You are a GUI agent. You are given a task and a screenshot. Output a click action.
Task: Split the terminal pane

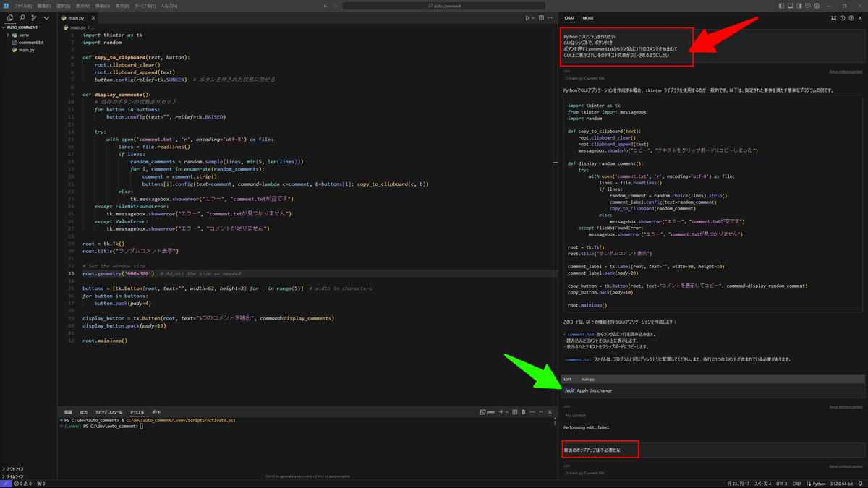point(515,412)
